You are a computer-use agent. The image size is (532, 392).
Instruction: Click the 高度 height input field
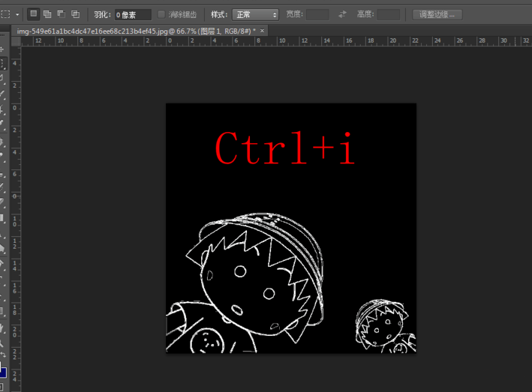point(389,14)
